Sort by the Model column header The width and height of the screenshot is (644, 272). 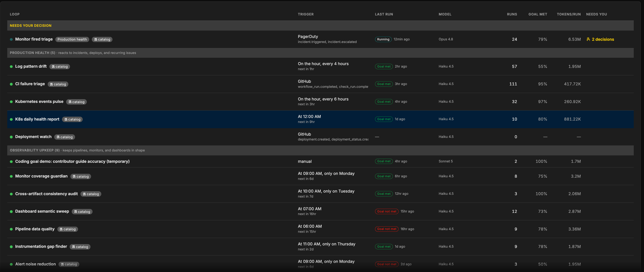click(445, 14)
